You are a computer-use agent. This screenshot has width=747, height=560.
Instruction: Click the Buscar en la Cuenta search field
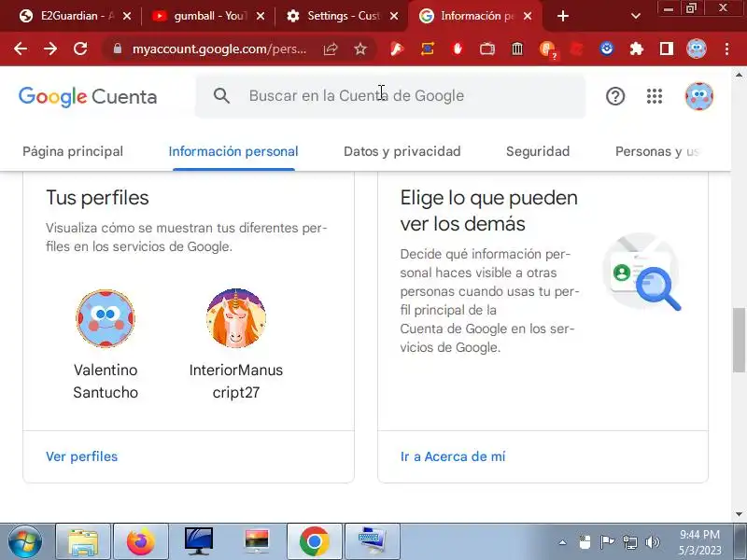coord(389,96)
